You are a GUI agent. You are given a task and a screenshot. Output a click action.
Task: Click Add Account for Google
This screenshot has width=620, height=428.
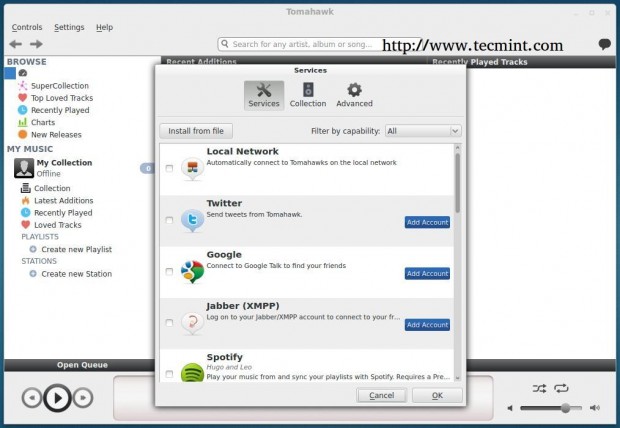427,273
